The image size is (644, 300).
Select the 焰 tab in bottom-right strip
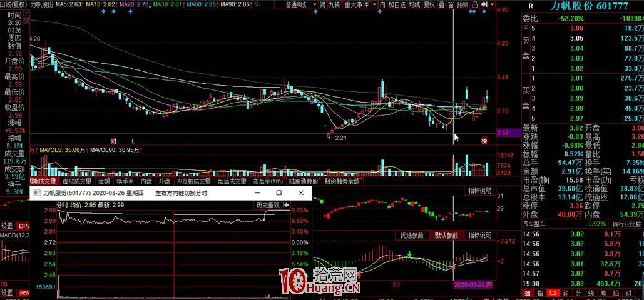click(x=616, y=293)
